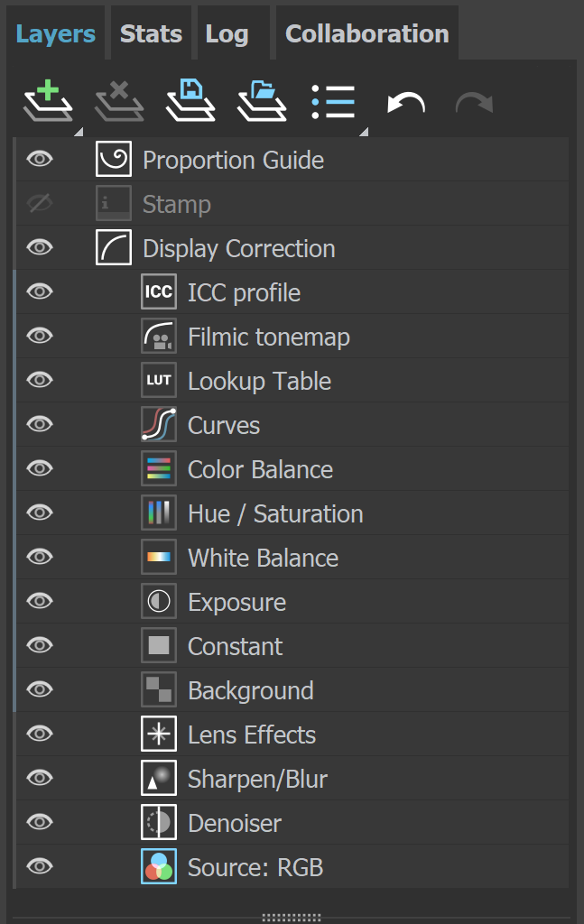Delete the selected layer
Viewport: 584px width, 924px height.
119,101
